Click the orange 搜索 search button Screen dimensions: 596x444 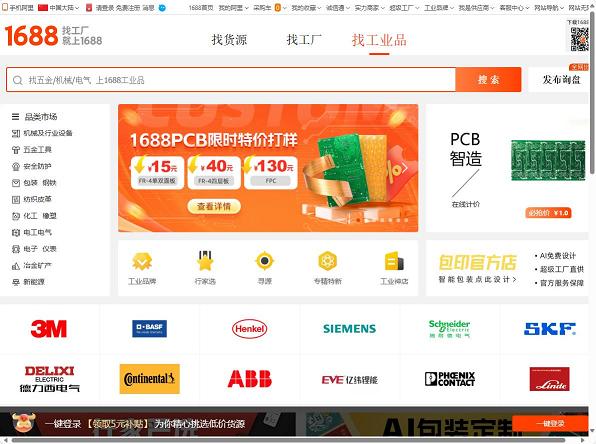click(488, 79)
